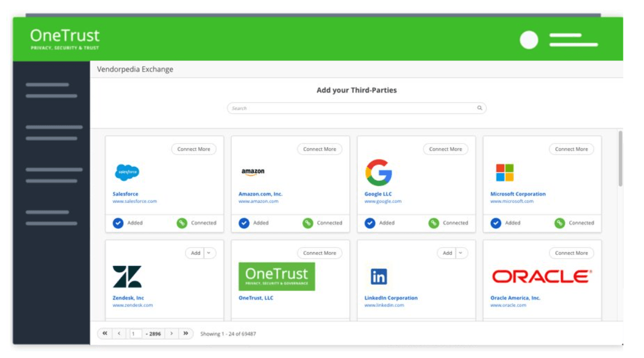Click Microsoft blue Added checkmark icon
Screen dimensions: 644x358
(496, 223)
